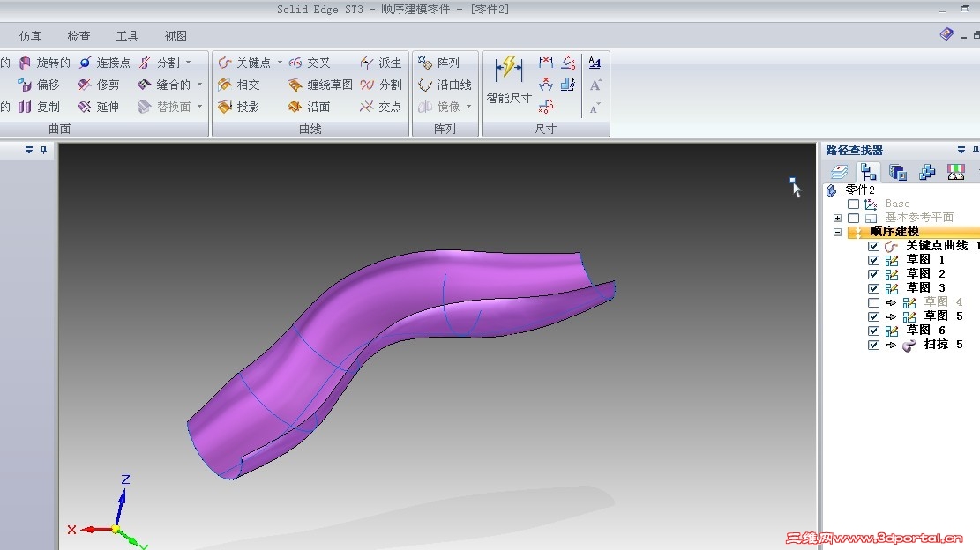The height and width of the screenshot is (550, 980).
Task: Open the feature library tab icon
Action: coord(897,172)
